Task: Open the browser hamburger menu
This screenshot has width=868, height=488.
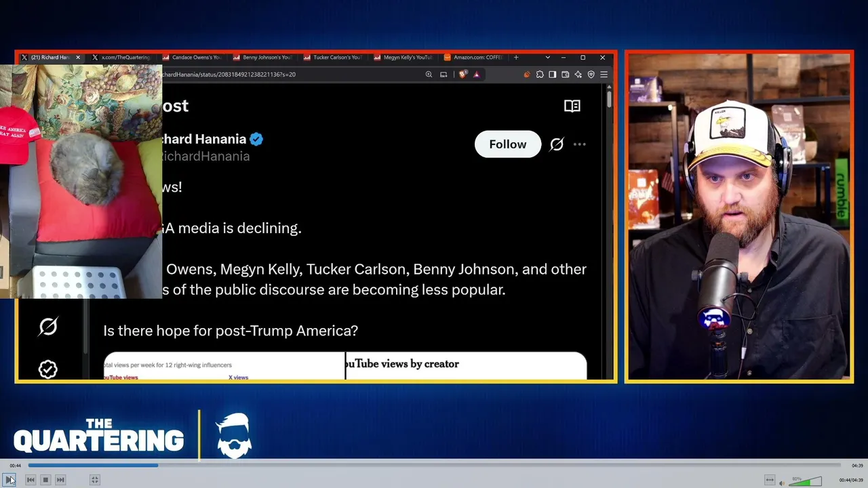Action: tap(604, 75)
